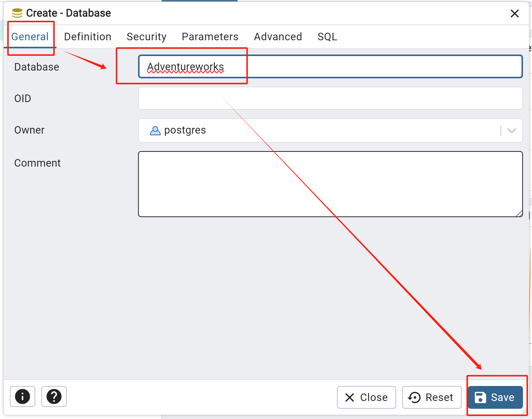532x419 pixels.
Task: Click inside the Comment text area
Action: [x=330, y=184]
